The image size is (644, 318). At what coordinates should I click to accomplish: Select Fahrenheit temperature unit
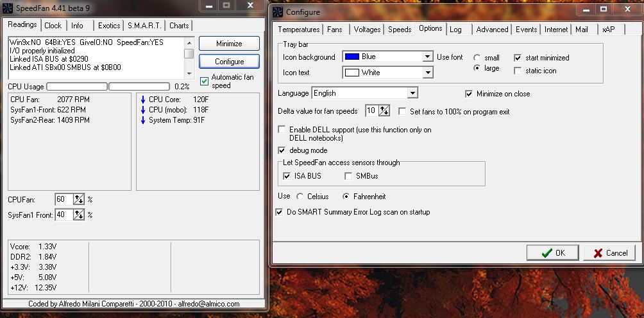tap(346, 197)
